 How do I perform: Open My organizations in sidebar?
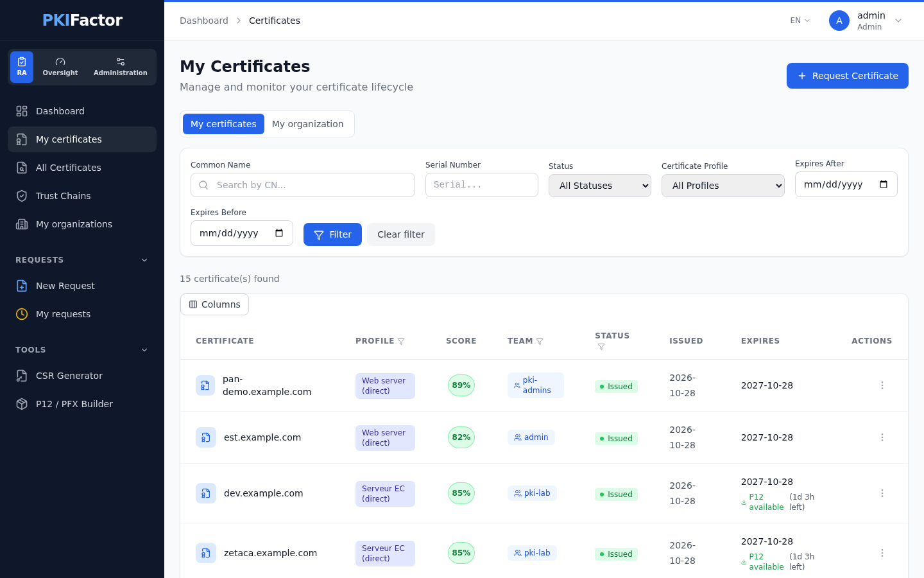(82, 224)
